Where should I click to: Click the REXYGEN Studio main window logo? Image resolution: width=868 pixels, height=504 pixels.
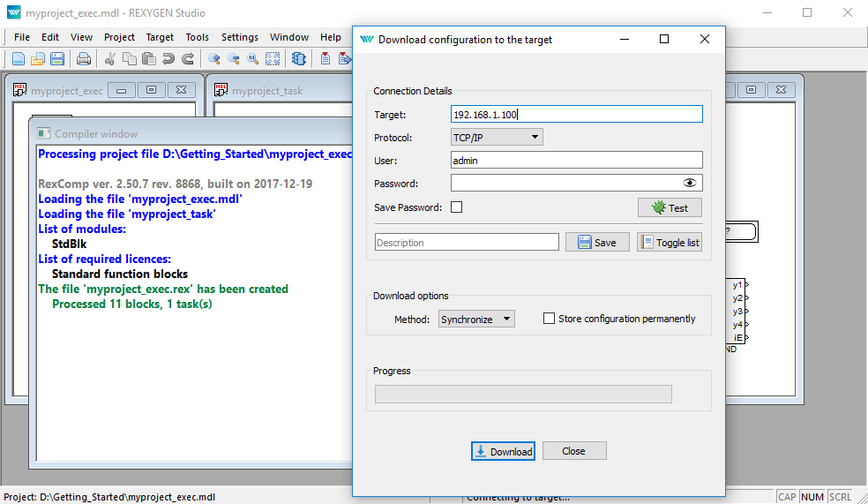13,12
